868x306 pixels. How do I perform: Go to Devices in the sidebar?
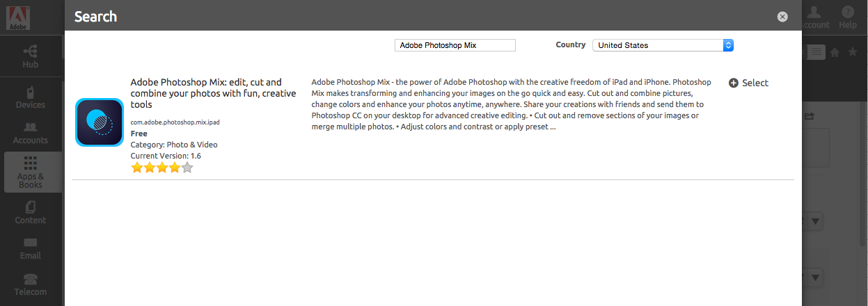30,97
